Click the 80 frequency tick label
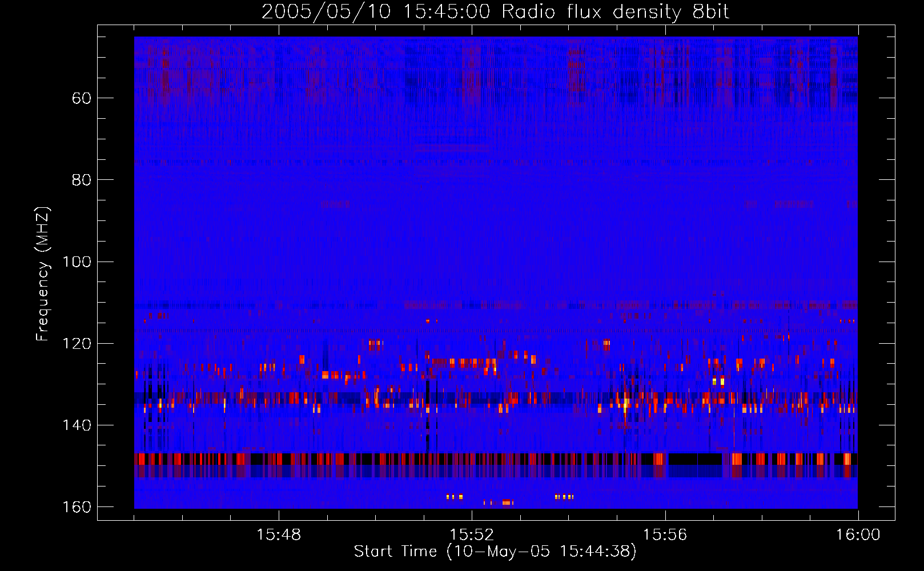Image resolution: width=924 pixels, height=571 pixels. (82, 180)
